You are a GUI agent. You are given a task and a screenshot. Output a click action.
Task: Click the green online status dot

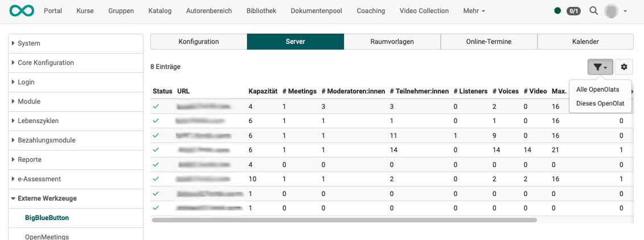tap(557, 11)
